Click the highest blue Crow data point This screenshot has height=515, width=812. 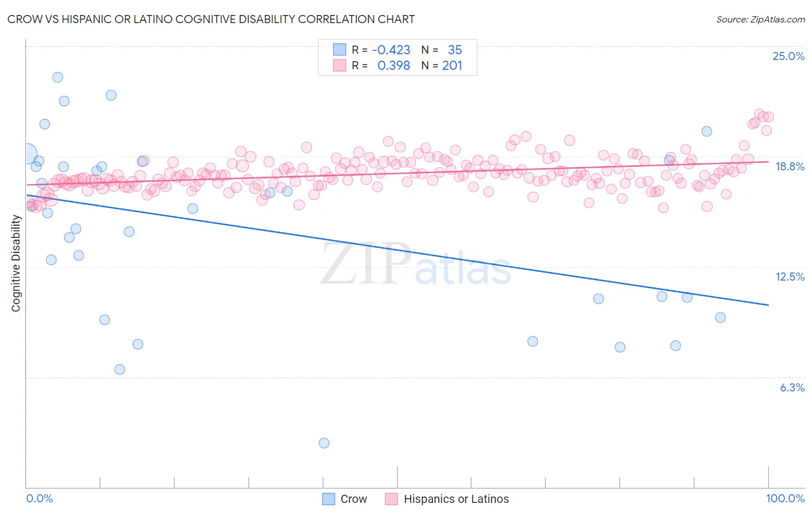(58, 77)
